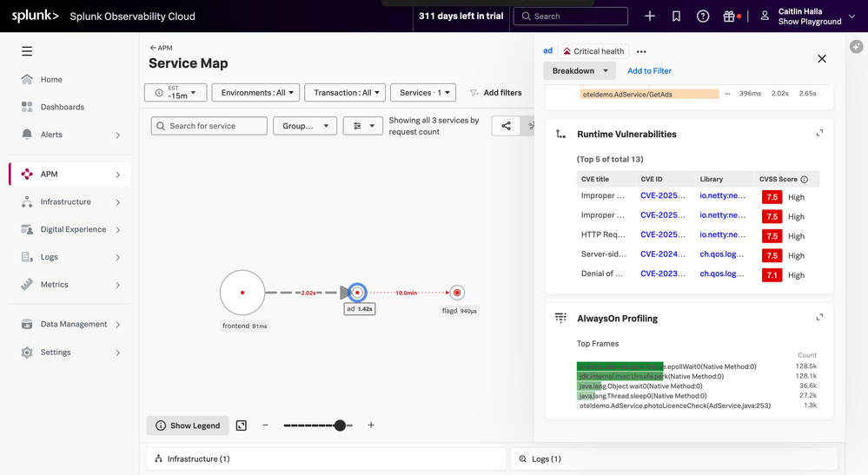Click the Critical health badge

(593, 51)
